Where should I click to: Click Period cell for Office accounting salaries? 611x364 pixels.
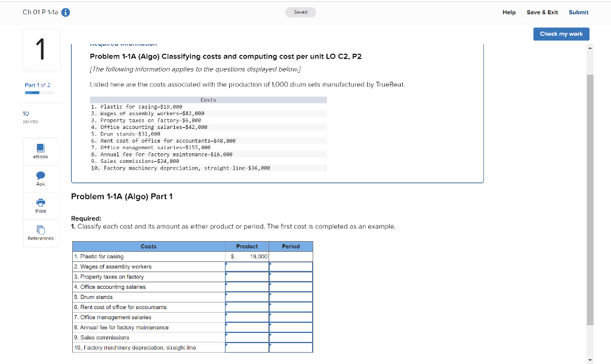point(291,287)
